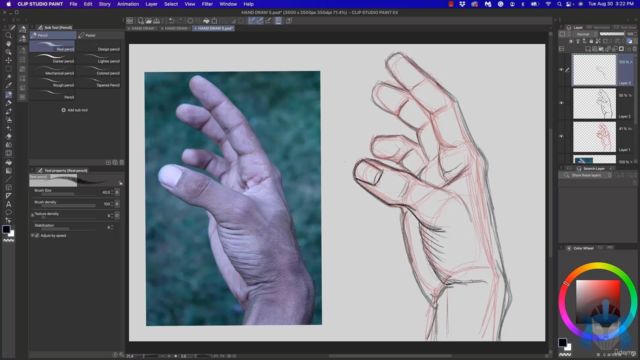This screenshot has height=360, width=640.
Task: Switch to the Pastel sub tool group
Action: (x=100, y=36)
